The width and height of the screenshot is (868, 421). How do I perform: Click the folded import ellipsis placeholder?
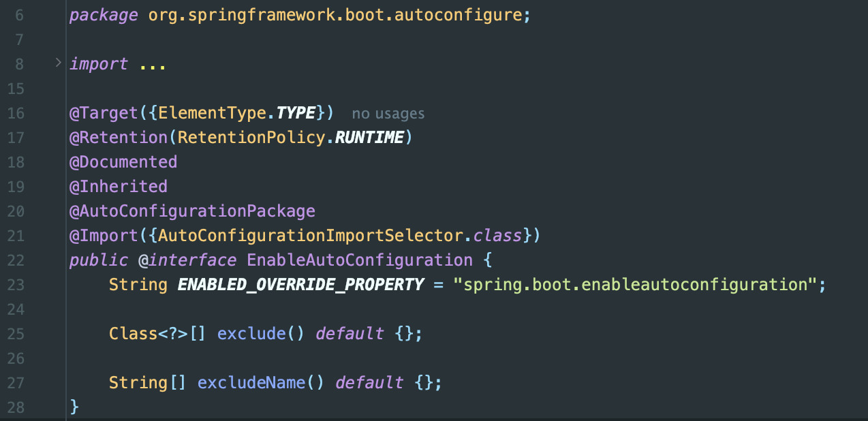pos(153,64)
